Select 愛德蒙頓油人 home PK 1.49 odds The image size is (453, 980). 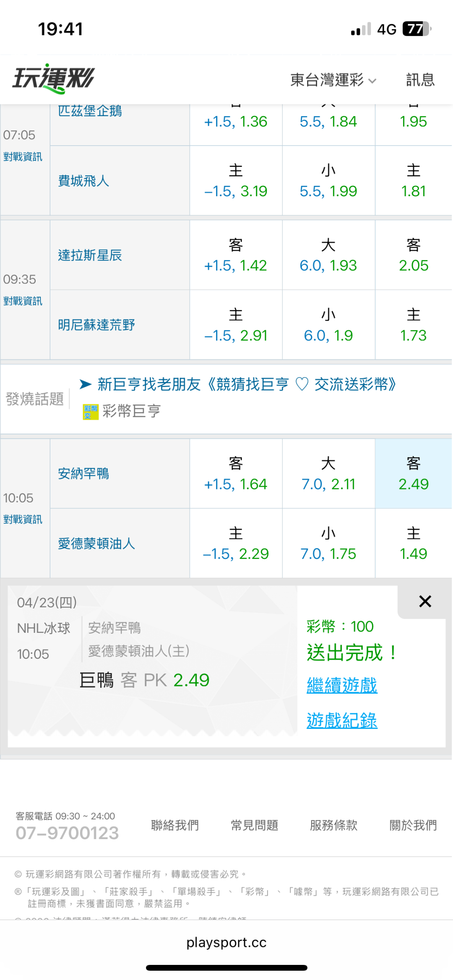[413, 543]
